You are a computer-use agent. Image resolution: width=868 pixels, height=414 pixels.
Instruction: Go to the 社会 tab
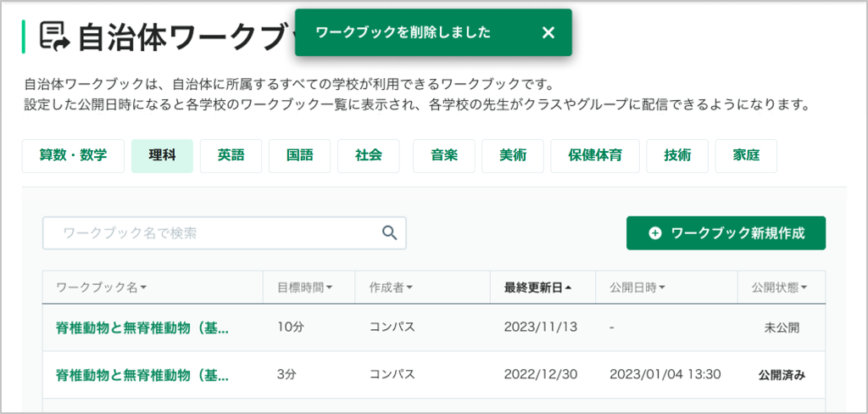click(369, 156)
